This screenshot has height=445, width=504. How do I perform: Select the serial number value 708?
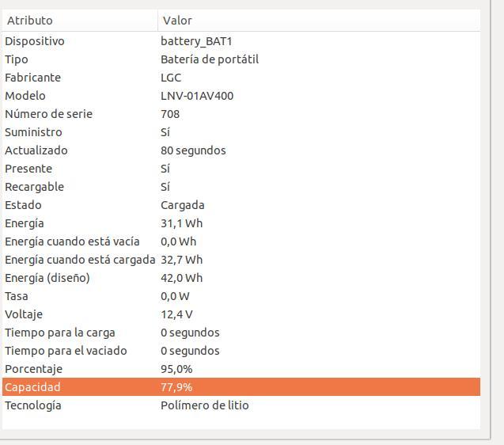tap(170, 114)
